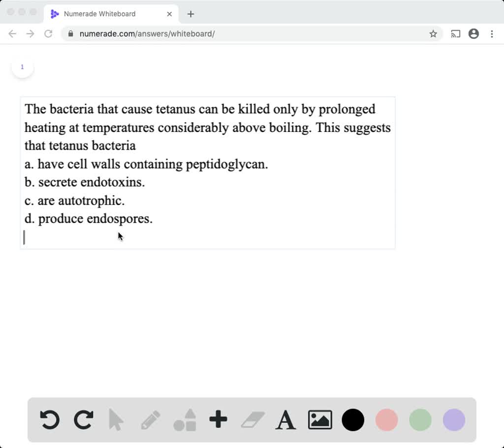Click the browser back button

tap(12, 33)
